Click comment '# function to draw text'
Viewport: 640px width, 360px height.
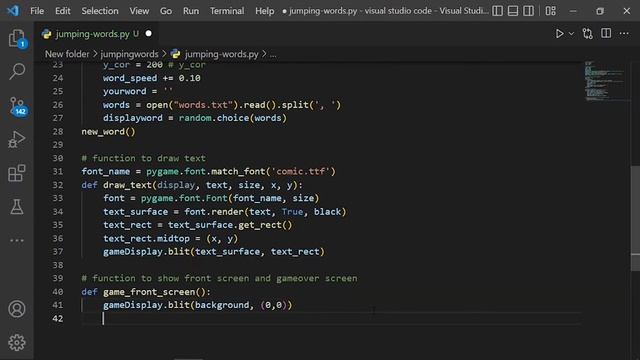pyautogui.click(x=143, y=158)
